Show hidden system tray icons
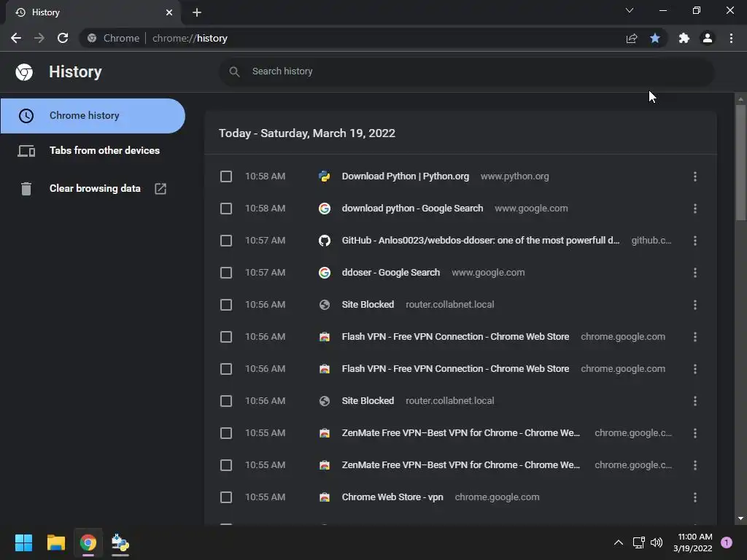 [619, 542]
